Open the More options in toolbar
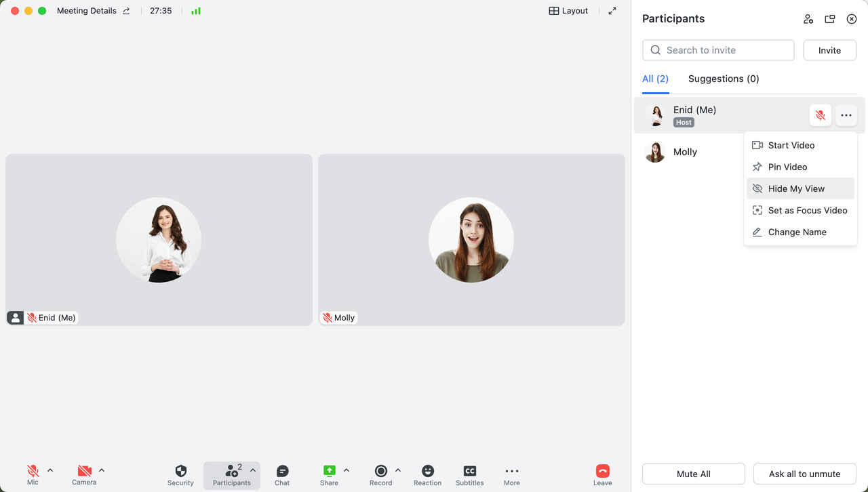The width and height of the screenshot is (868, 492). click(511, 472)
